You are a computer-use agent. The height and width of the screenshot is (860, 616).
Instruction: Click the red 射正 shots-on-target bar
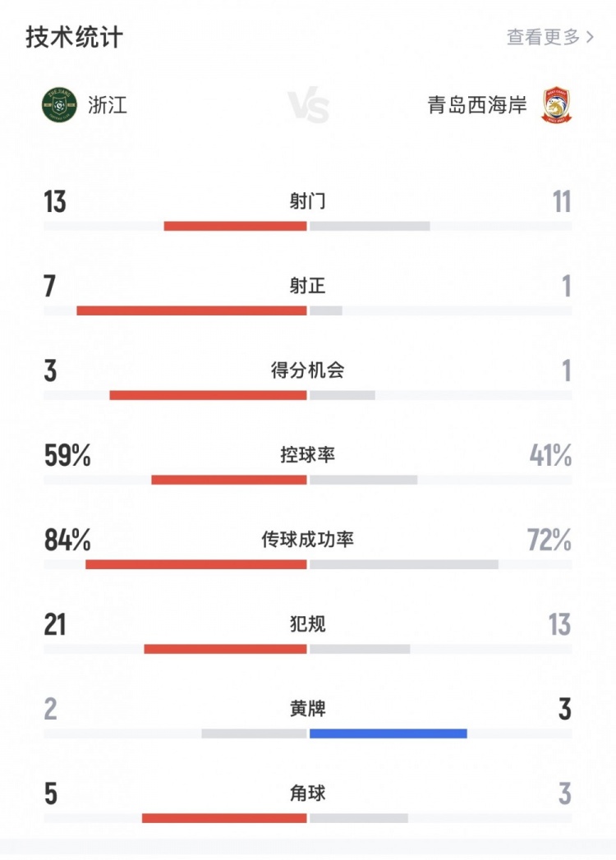(x=191, y=310)
